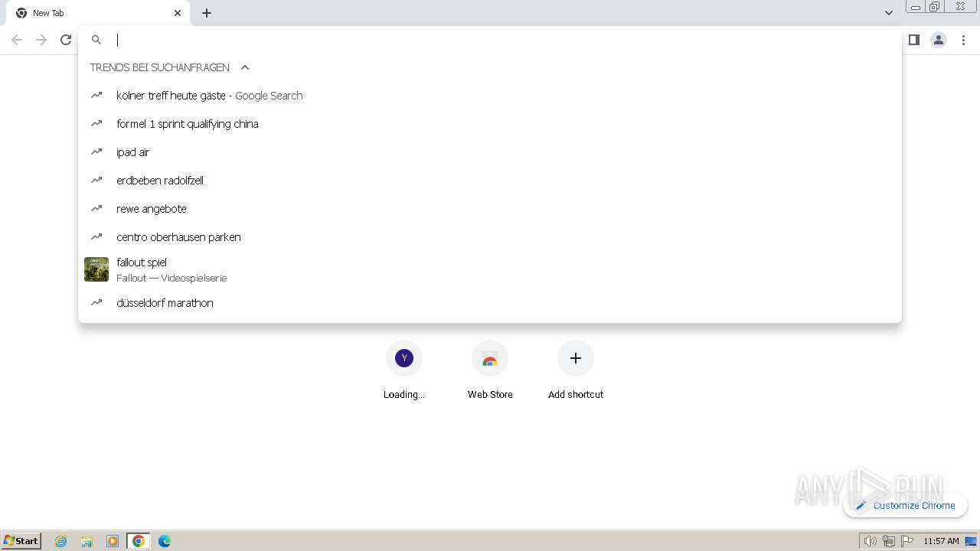Switch to the New Tab tab
This screenshot has width=980, height=551.
(97, 13)
